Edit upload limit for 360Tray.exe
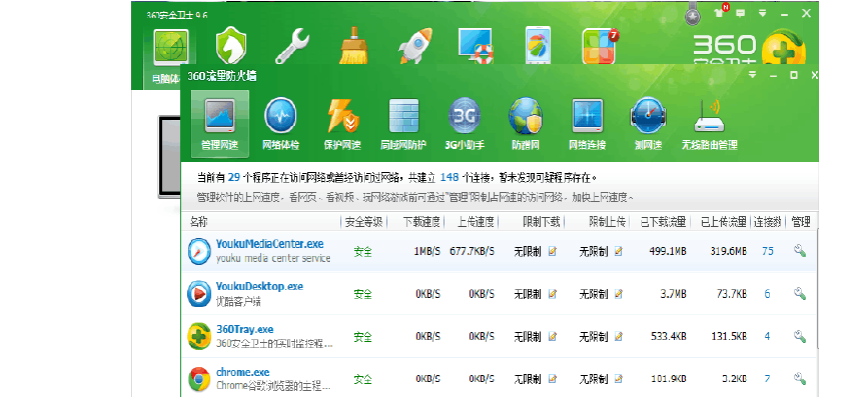868x397 pixels. click(618, 337)
